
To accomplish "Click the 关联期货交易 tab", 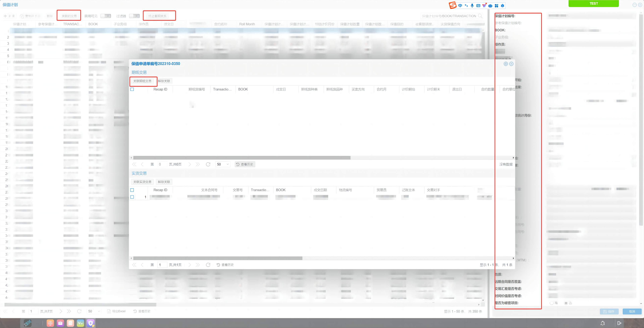I will 142,81.
